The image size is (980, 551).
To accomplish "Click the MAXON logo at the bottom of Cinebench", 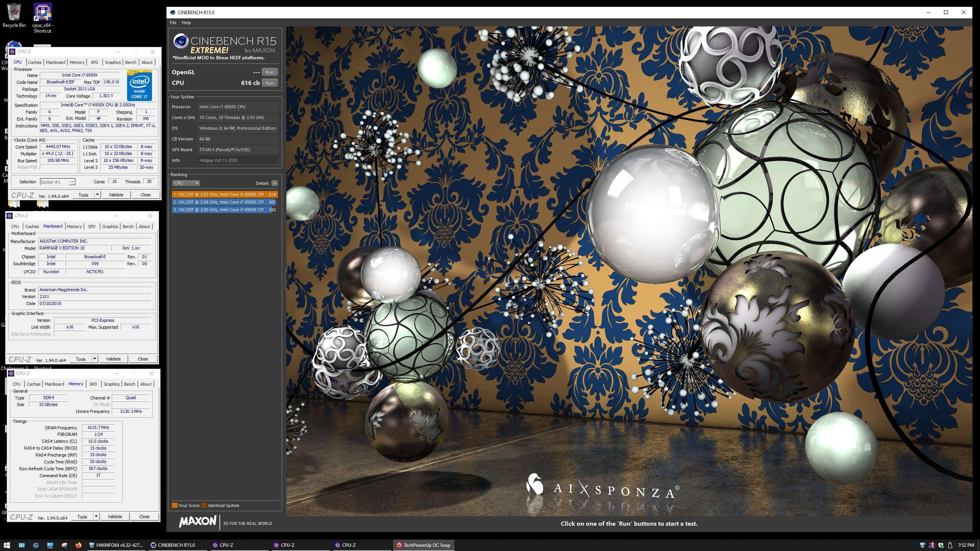I will [198, 522].
